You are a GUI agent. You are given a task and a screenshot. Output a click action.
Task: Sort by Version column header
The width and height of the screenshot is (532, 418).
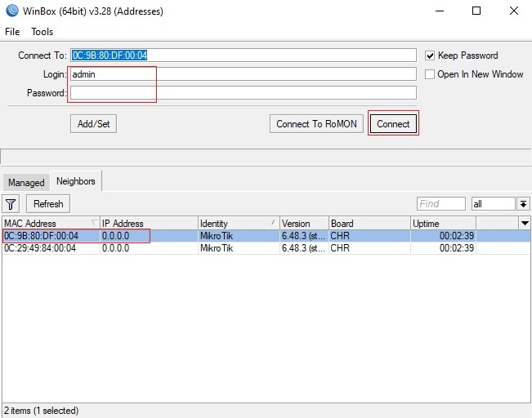coord(304,224)
